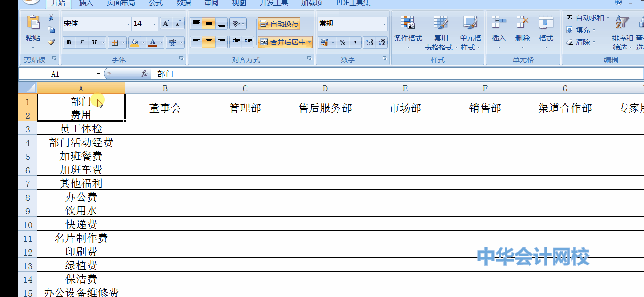Click the AutoSum (自动求和) button
Screen dimensions: 644x297
tap(585, 18)
